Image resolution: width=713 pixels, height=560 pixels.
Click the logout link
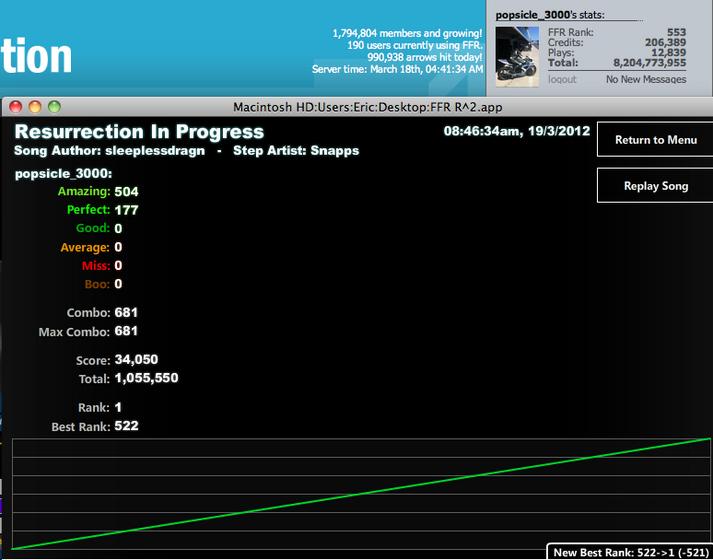(x=562, y=80)
